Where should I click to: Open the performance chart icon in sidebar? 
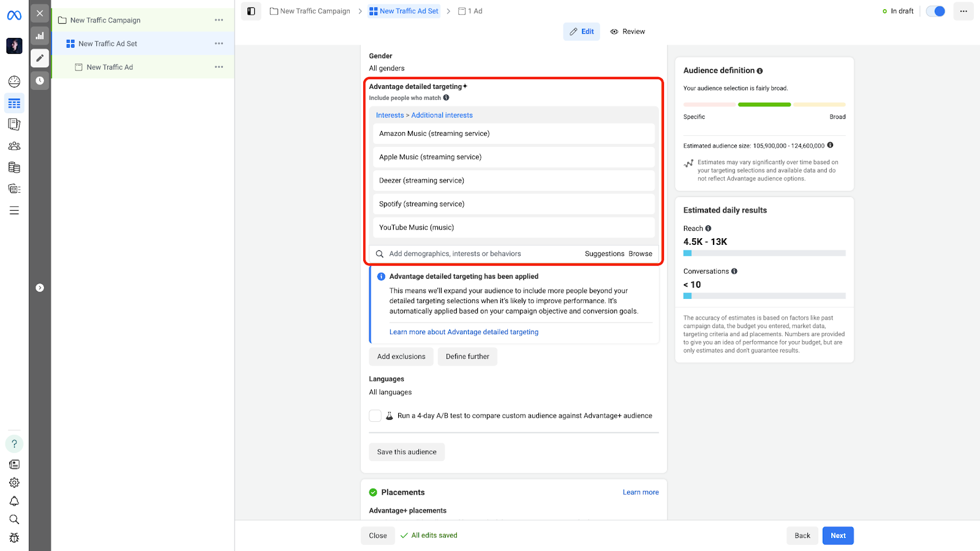tap(40, 36)
